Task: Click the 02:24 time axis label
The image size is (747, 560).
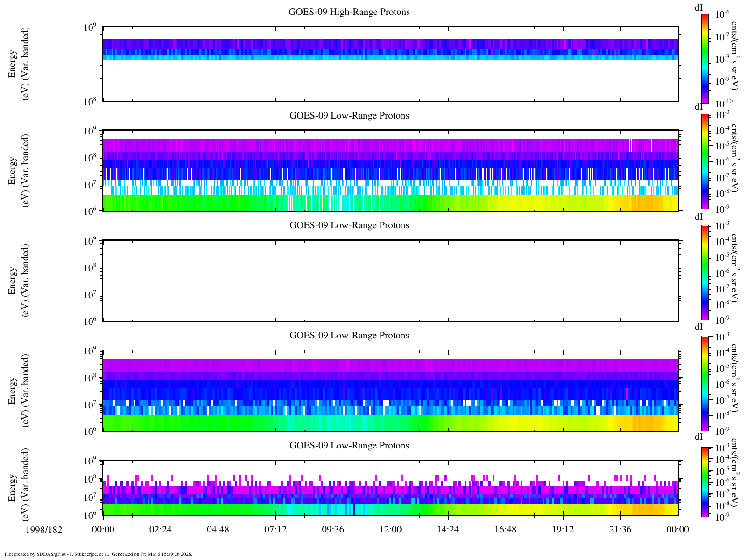Action: click(161, 530)
